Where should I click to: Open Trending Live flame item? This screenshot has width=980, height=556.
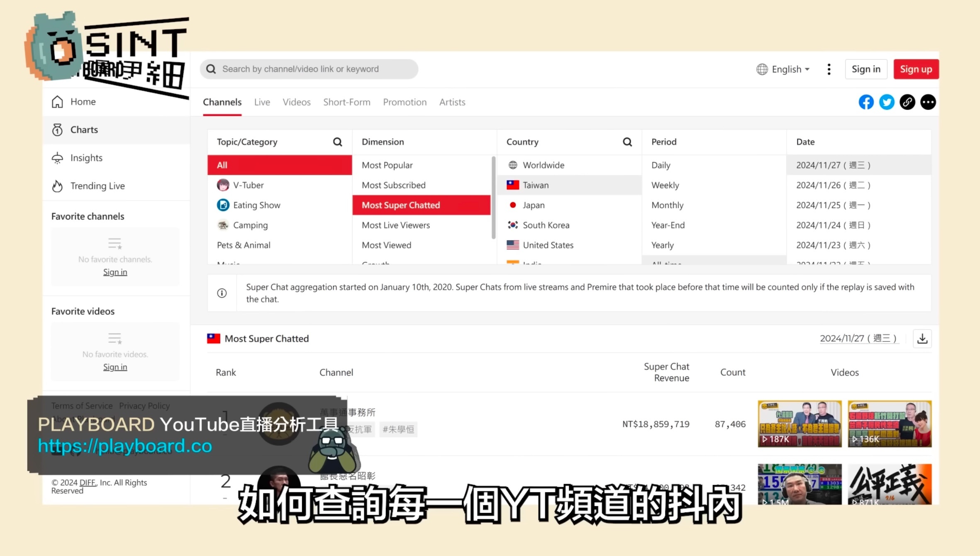pyautogui.click(x=116, y=186)
